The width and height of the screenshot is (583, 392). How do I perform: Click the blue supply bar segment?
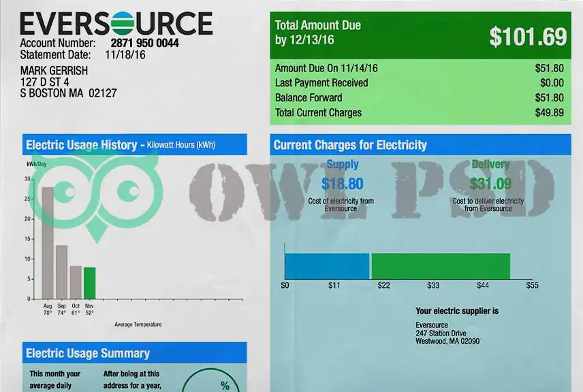327,266
